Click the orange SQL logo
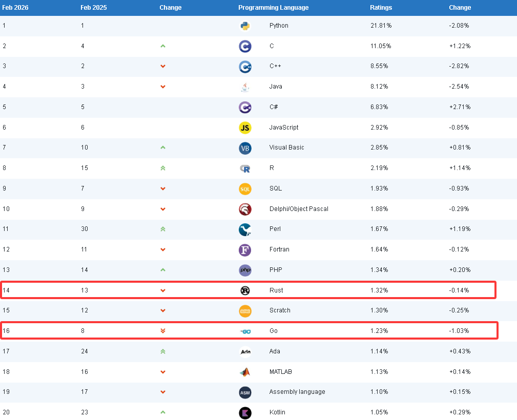Viewport: 517px width, 420px height. [245, 189]
